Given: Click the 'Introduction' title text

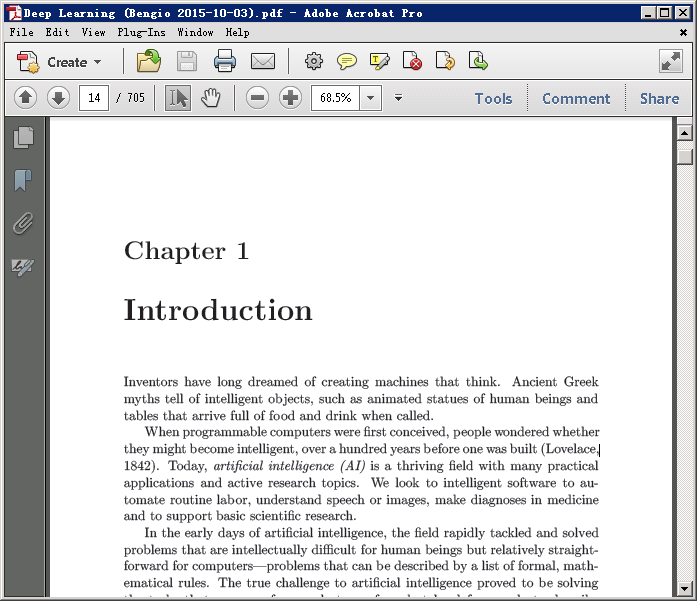Looking at the screenshot, I should 218,310.
